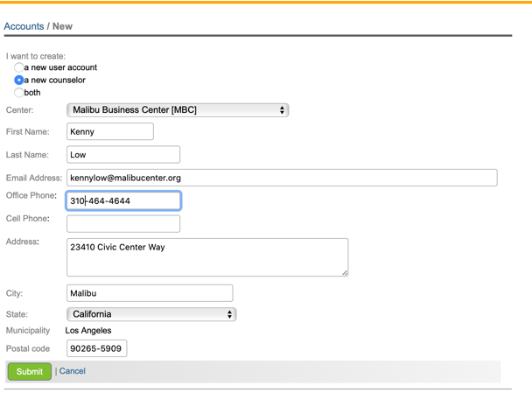
Task: Select the 'both' radio button
Action: tap(19, 92)
